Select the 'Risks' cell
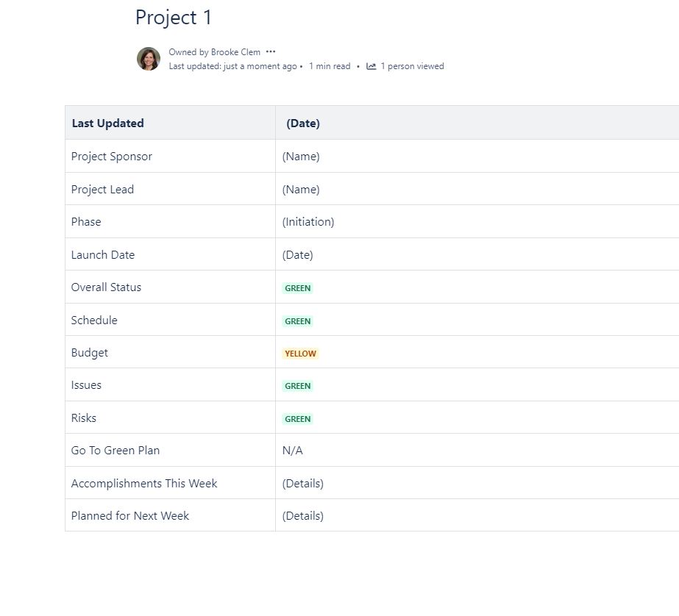This screenshot has width=679, height=616. (x=170, y=418)
